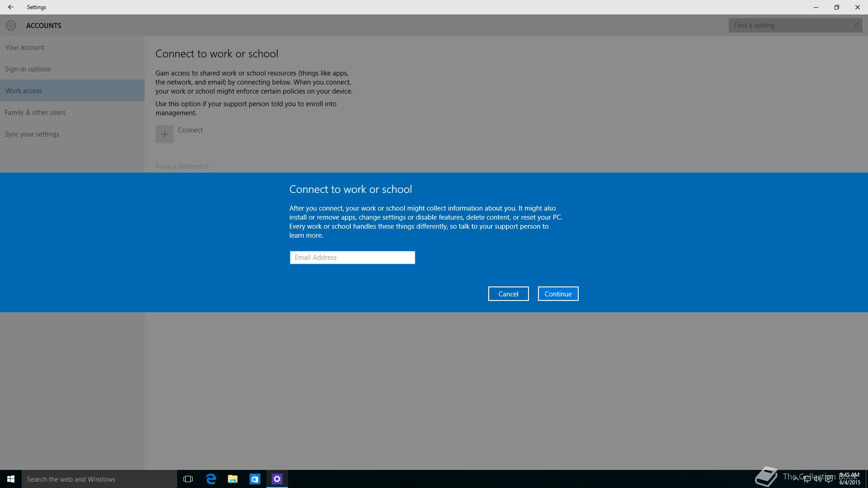Show hidden system tray icons

click(x=796, y=479)
